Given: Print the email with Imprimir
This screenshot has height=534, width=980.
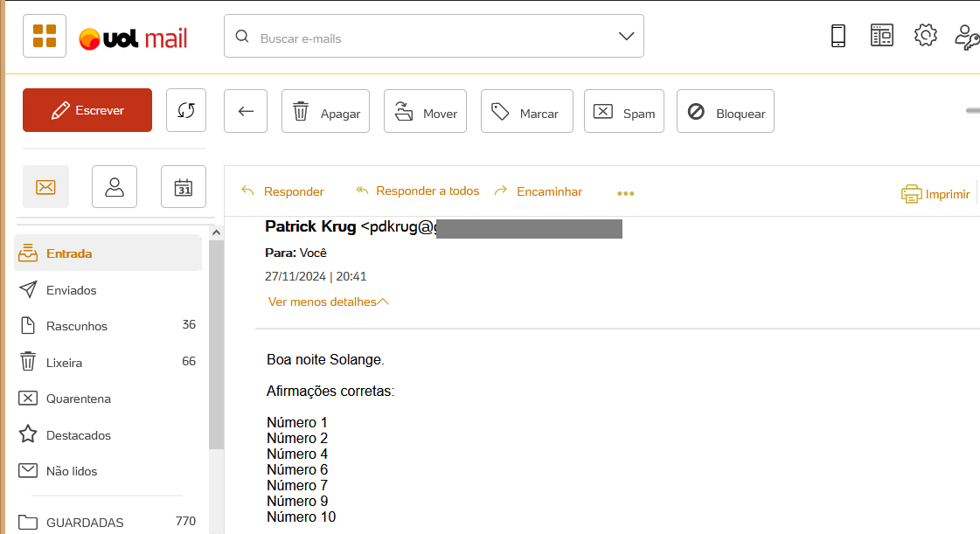Looking at the screenshot, I should (x=935, y=193).
